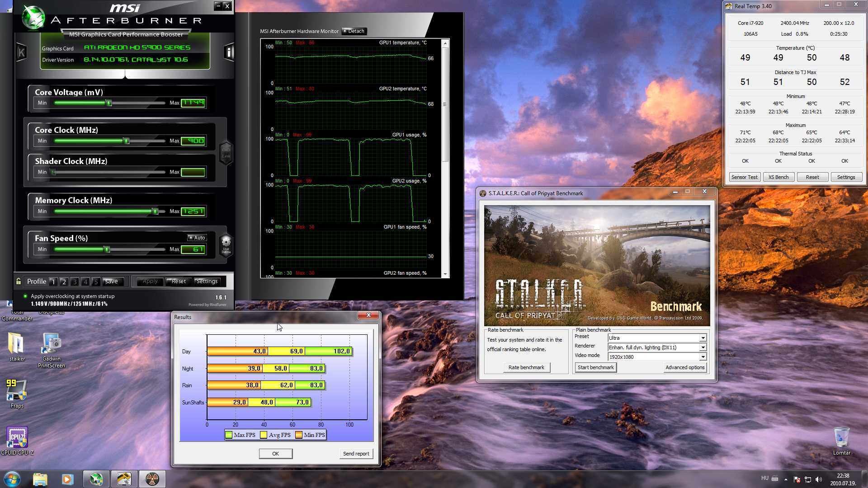
Task: Toggle the clock link hexagon button
Action: [x=226, y=153]
